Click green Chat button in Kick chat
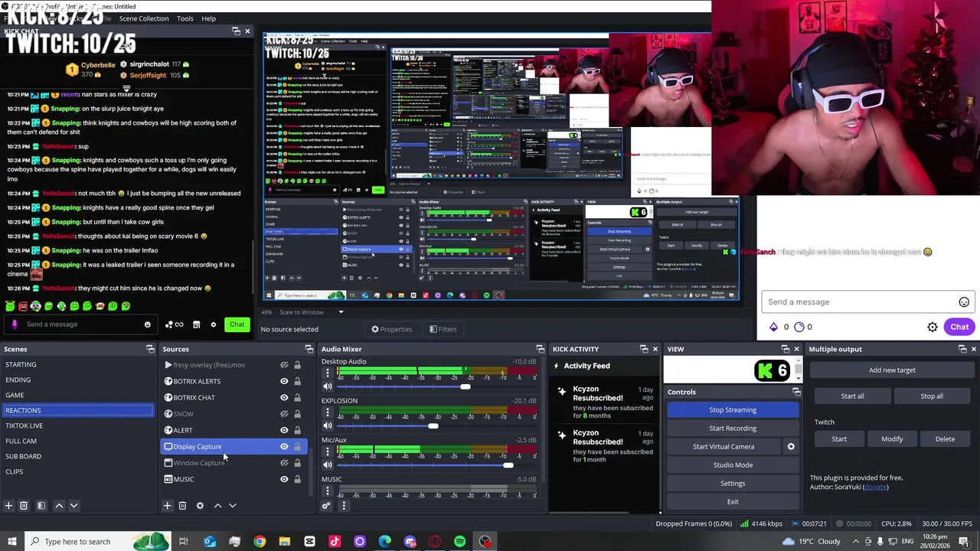Viewport: 980px width, 551px height. pos(237,324)
